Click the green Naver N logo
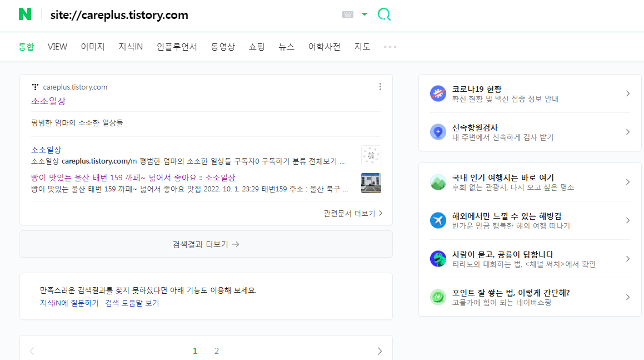Screen dimensions: 644x360 point(25,14)
